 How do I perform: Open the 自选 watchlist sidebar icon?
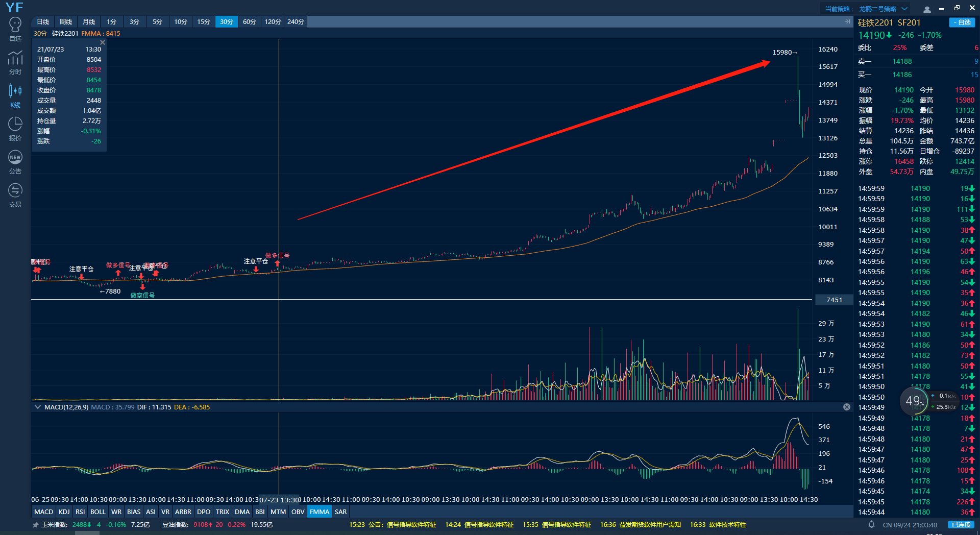[15, 29]
